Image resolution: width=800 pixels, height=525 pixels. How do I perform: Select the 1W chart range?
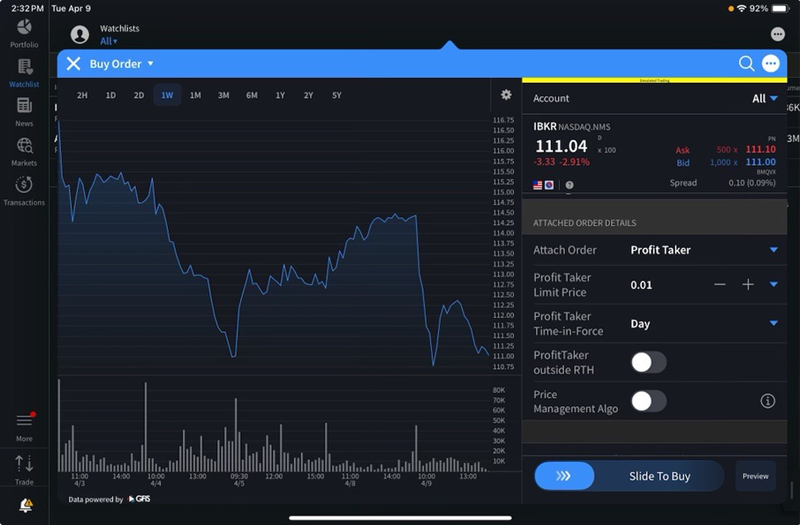[167, 95]
